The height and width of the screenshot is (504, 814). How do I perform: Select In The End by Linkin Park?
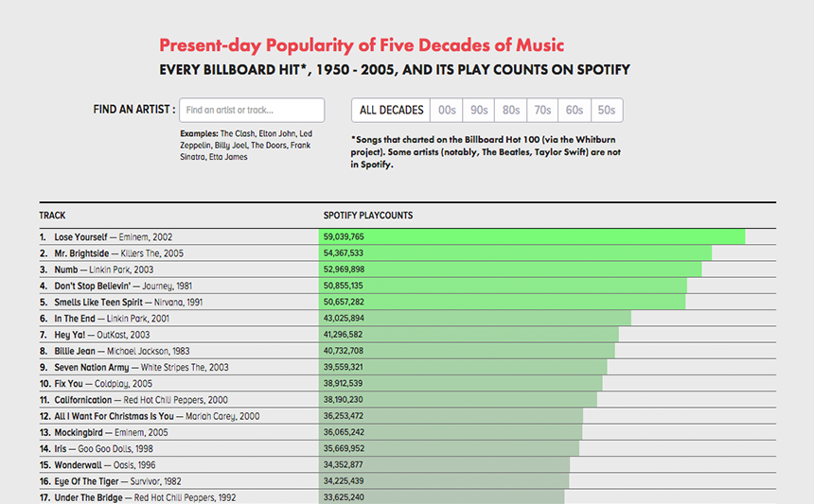(x=112, y=319)
